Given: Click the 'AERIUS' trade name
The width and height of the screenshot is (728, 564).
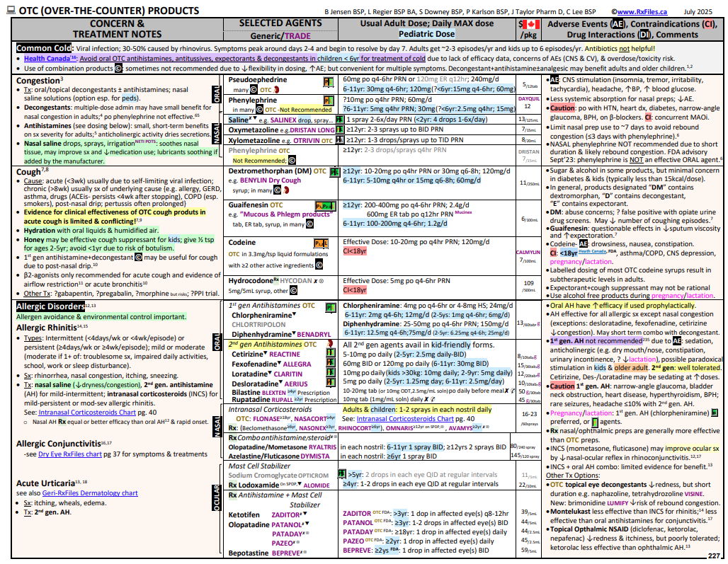Looking at the screenshot, I should tap(296, 384).
